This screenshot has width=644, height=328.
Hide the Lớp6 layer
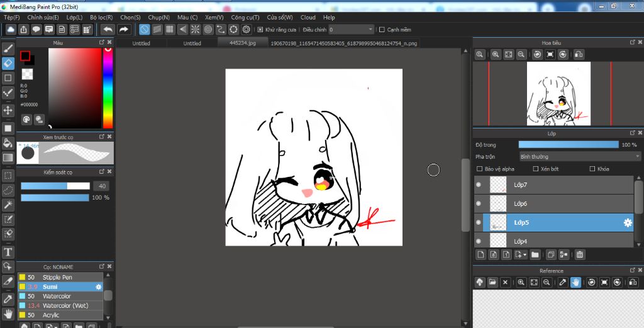(x=479, y=203)
